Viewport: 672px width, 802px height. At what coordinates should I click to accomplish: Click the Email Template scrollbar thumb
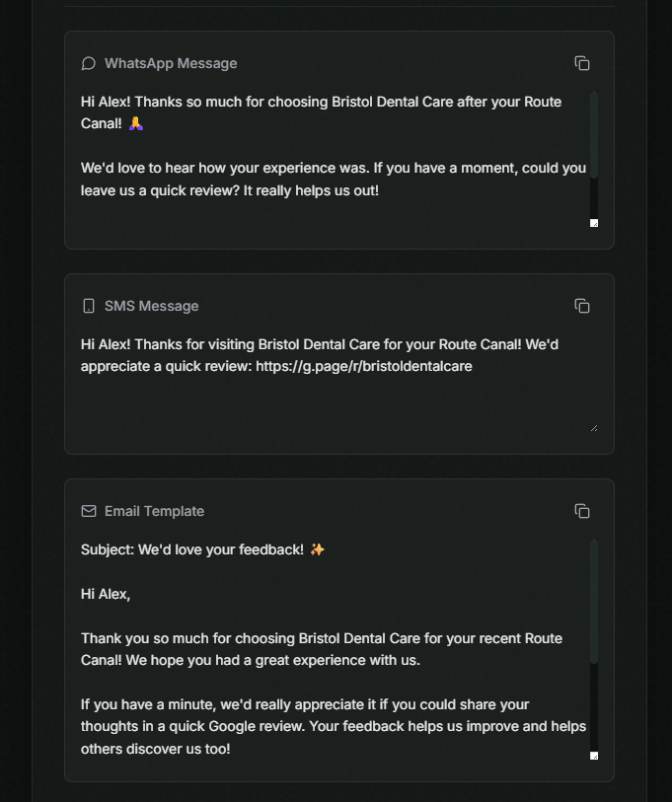[x=594, y=602]
